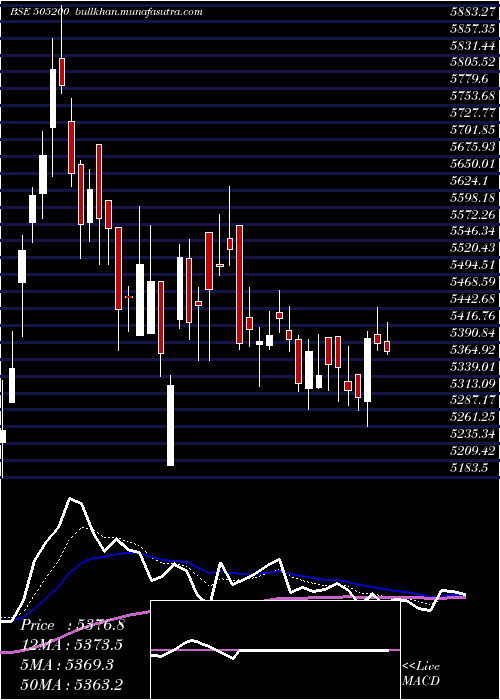Click the tall white candle reaching the 5805 level
The width and height of the screenshot is (500, 700).
pyautogui.click(x=53, y=98)
